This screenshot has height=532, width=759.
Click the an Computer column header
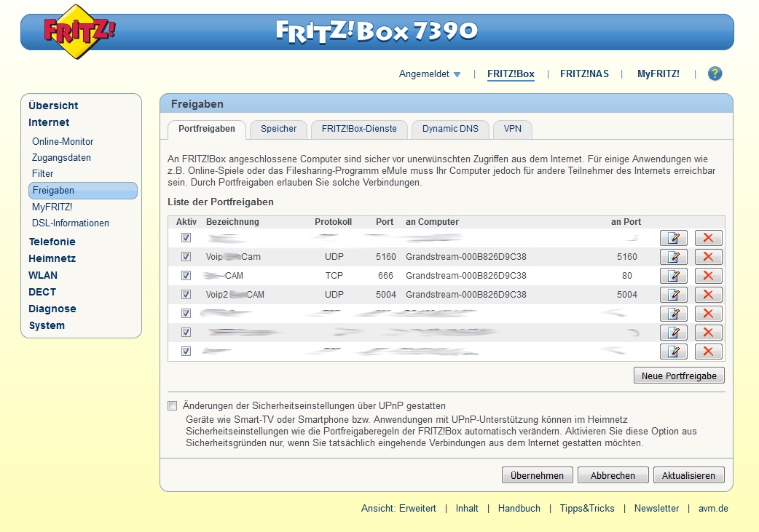coord(432,222)
